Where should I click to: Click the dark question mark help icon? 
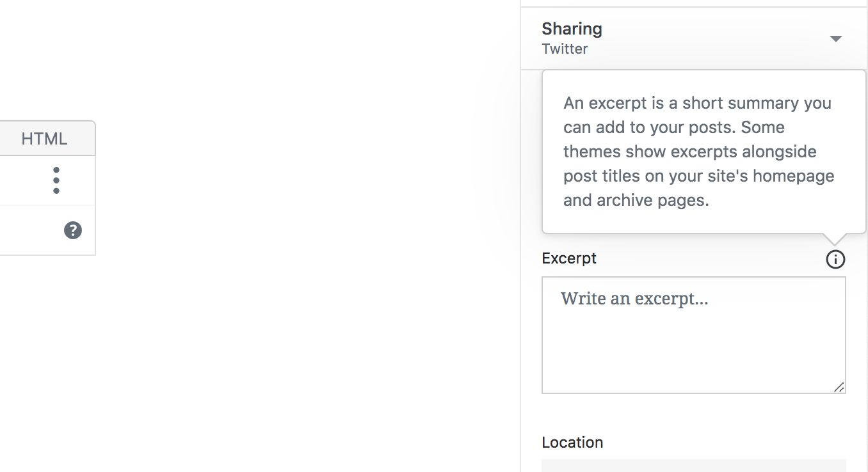73,230
